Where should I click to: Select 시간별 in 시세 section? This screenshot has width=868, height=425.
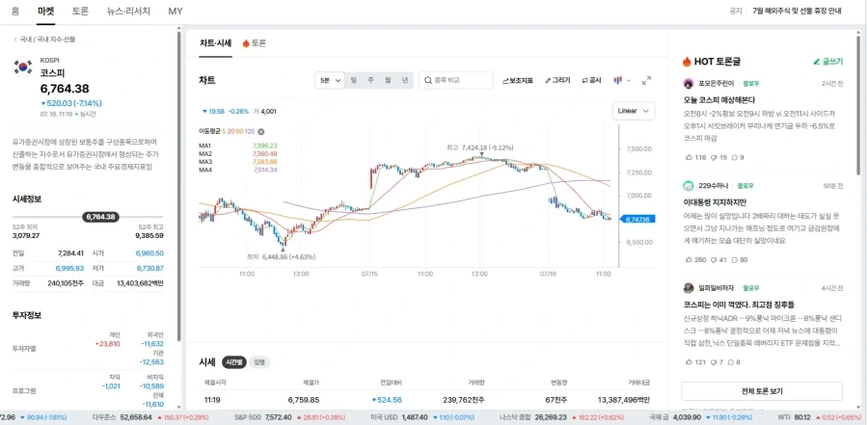point(234,362)
